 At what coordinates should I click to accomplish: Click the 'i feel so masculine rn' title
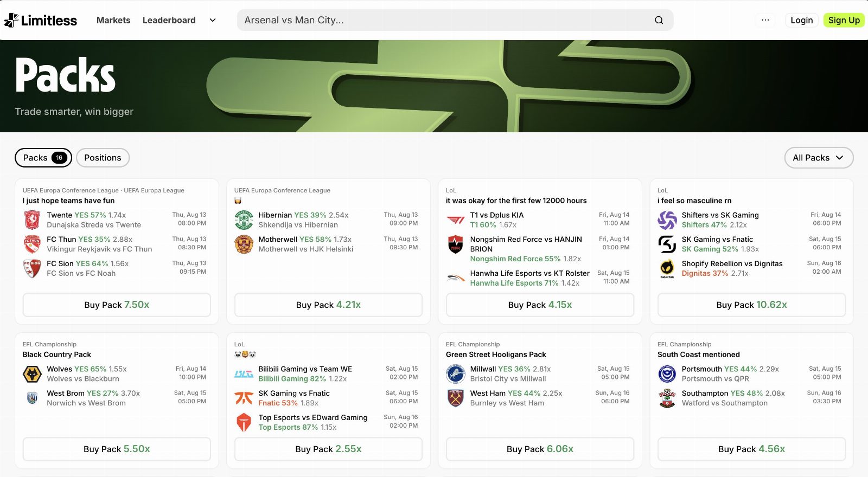pos(694,201)
